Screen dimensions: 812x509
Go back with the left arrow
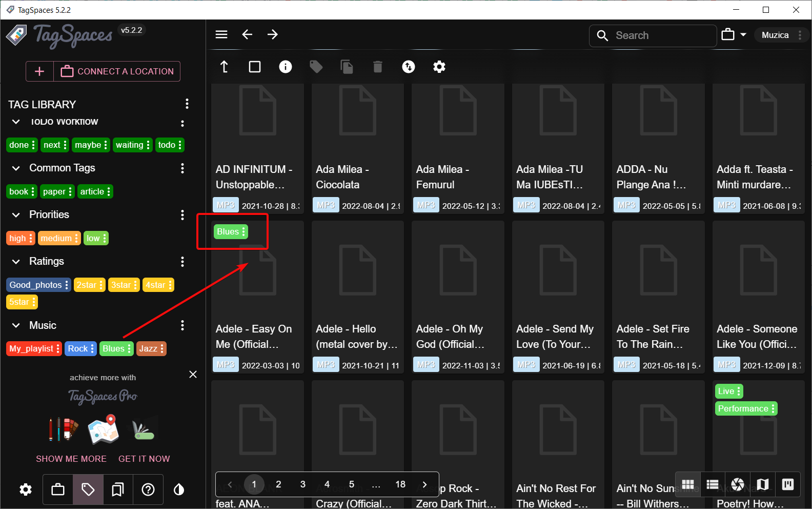(247, 34)
